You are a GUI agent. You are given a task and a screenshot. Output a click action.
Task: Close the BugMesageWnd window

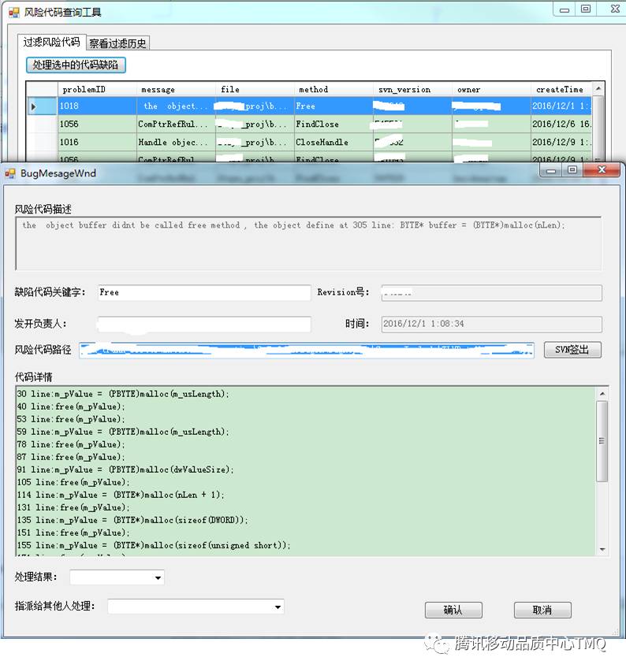602,171
